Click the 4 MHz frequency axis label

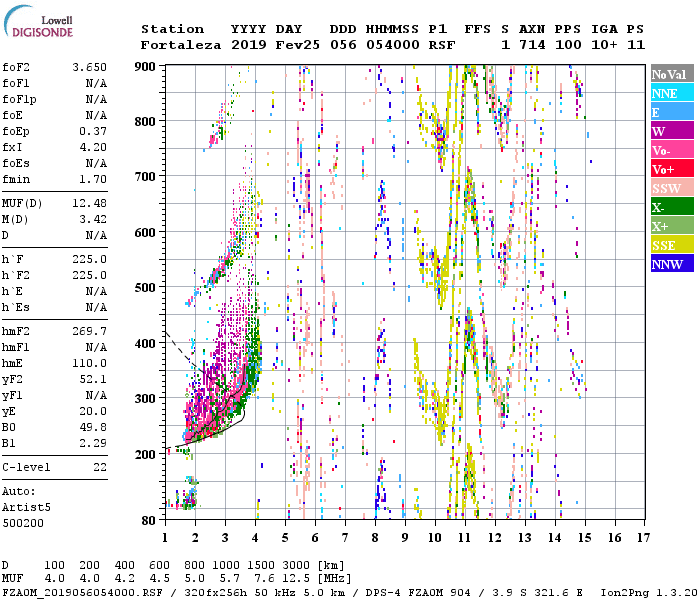pos(255,538)
